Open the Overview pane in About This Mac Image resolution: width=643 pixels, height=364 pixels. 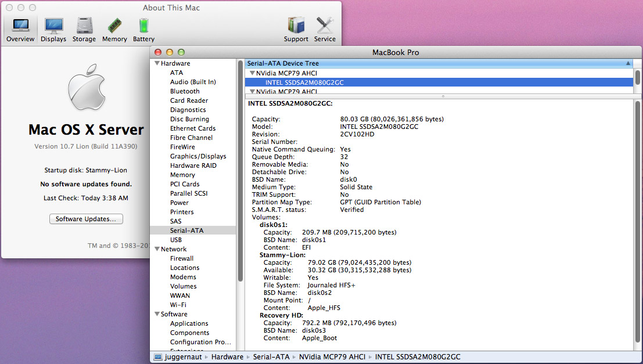coord(20,30)
